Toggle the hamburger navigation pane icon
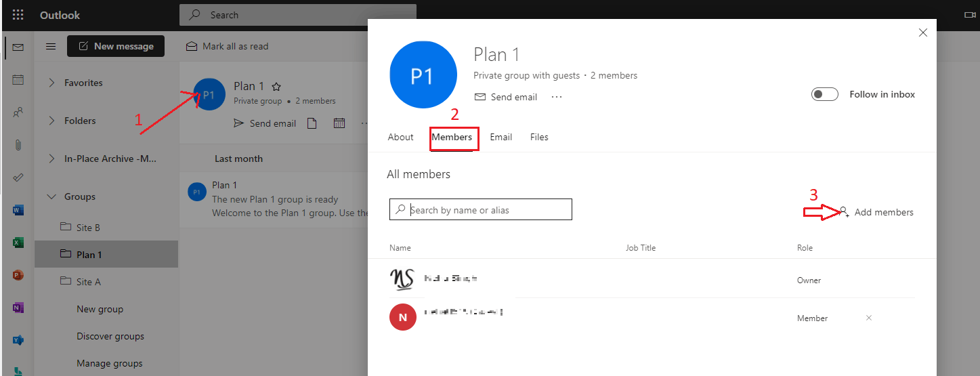This screenshot has height=376, width=980. [x=51, y=46]
